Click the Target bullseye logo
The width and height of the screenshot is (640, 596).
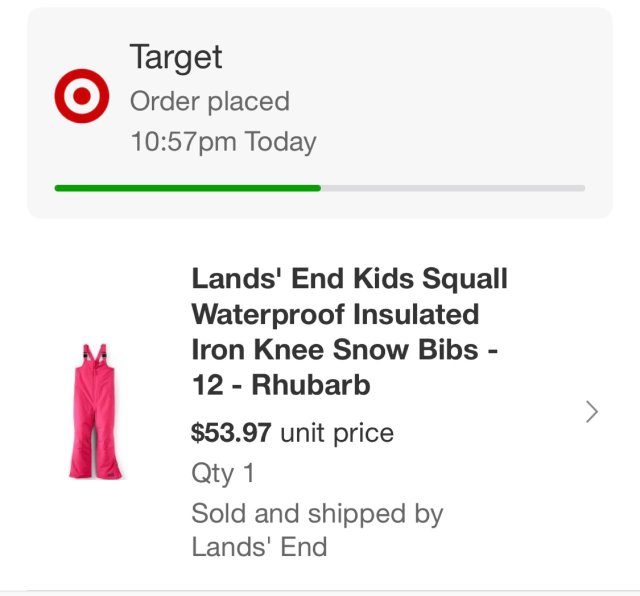81,97
